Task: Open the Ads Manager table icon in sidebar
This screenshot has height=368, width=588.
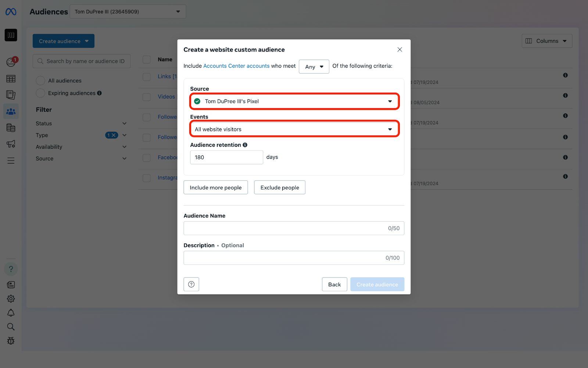Action: pos(11,79)
